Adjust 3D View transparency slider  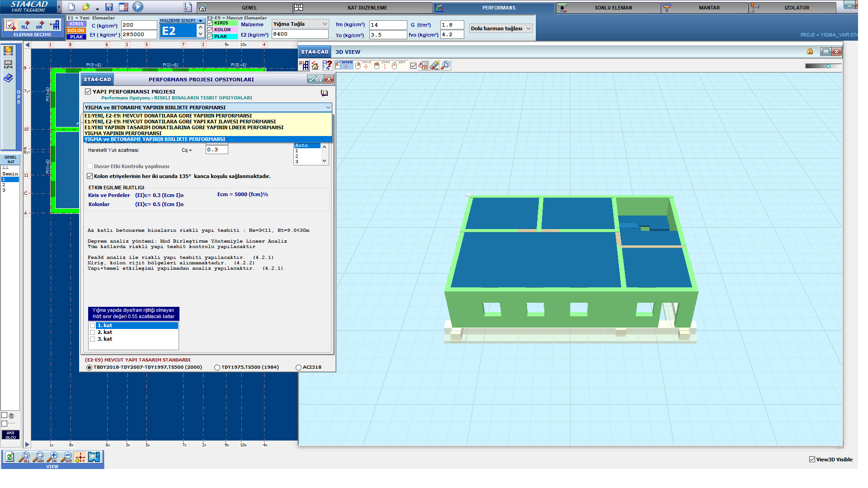pos(823,66)
